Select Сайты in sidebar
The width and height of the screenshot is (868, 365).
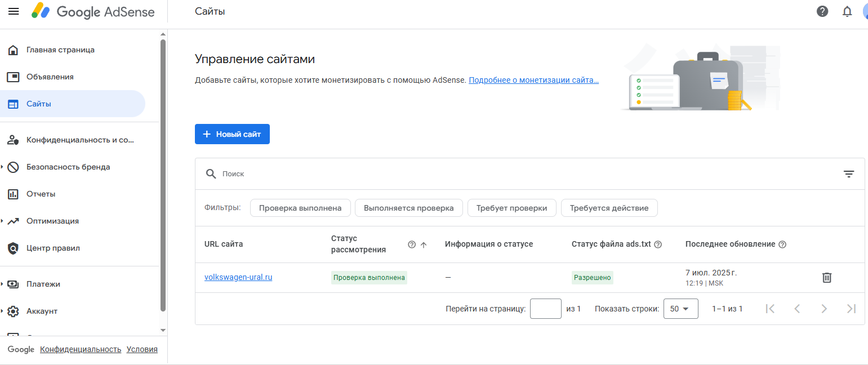[73, 104]
